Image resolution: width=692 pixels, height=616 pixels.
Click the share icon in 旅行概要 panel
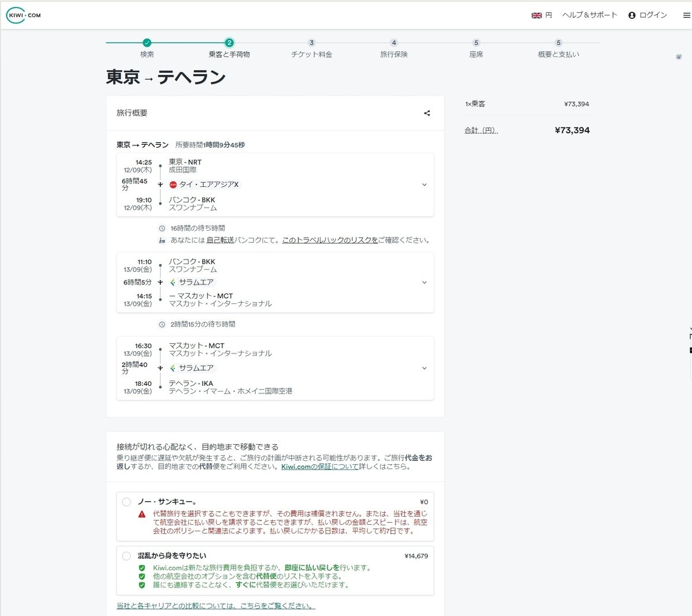coord(427,113)
